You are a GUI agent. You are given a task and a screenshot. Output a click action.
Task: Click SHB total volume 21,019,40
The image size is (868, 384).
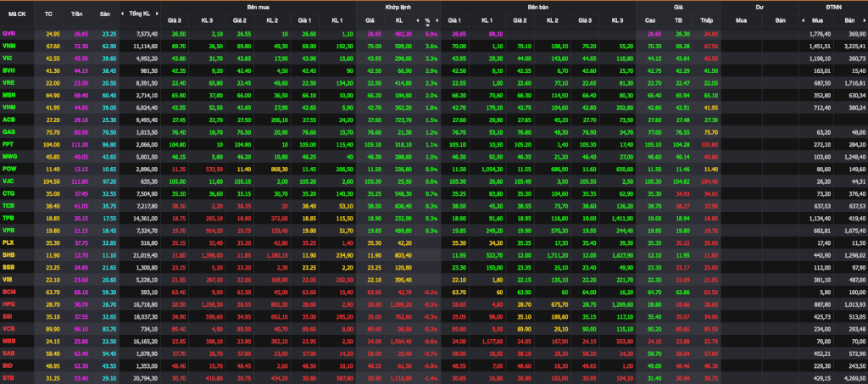[146, 253]
